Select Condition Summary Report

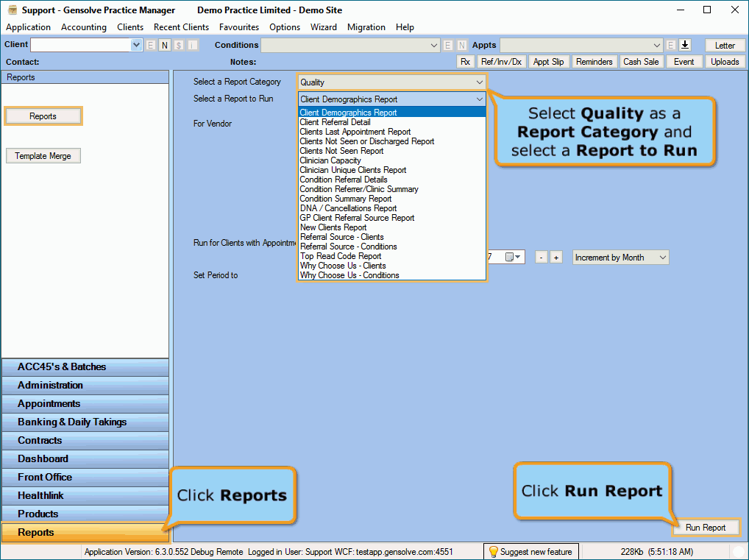pyautogui.click(x=391, y=199)
